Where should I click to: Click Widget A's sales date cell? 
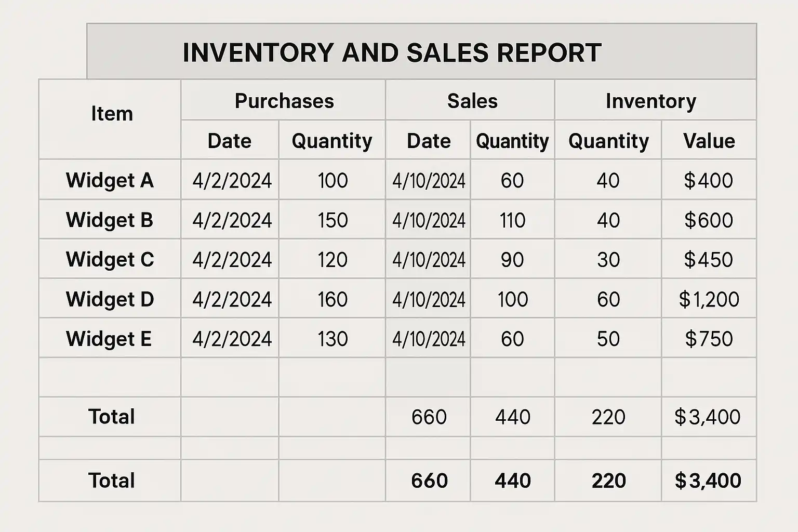point(429,180)
